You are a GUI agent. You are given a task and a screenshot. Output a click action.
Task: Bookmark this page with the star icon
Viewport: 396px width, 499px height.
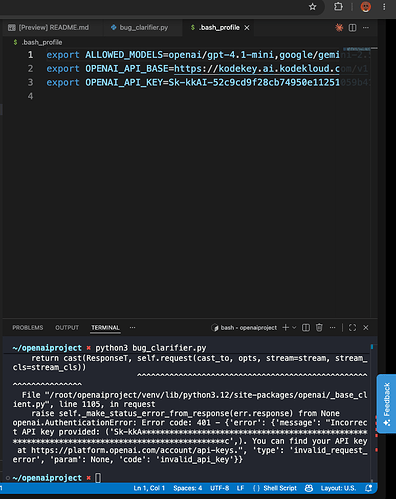tap(312, 7)
